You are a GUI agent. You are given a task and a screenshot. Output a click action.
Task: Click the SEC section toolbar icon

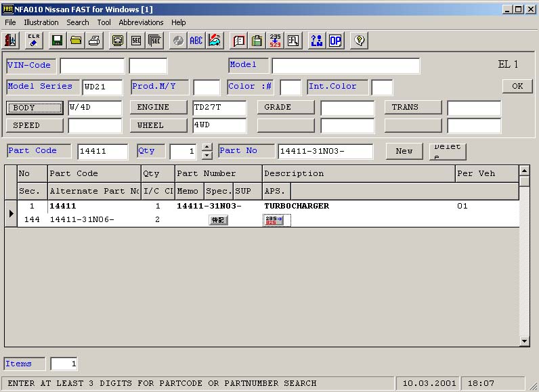[x=135, y=41]
